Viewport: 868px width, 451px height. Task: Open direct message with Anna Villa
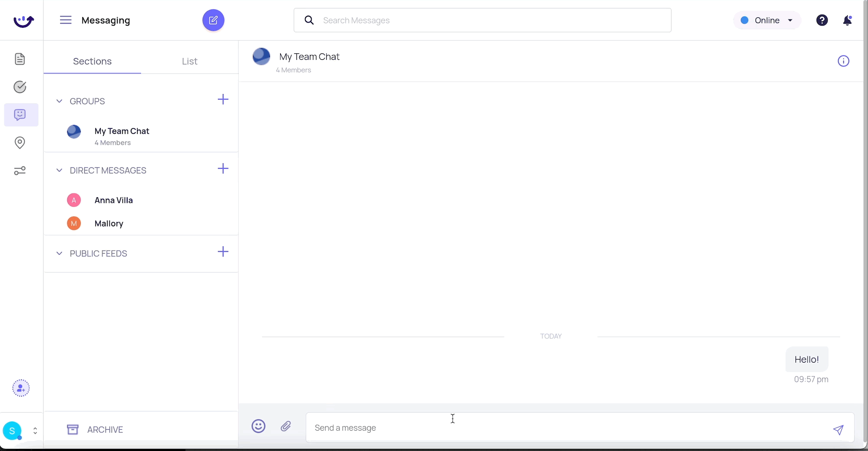click(x=141, y=200)
